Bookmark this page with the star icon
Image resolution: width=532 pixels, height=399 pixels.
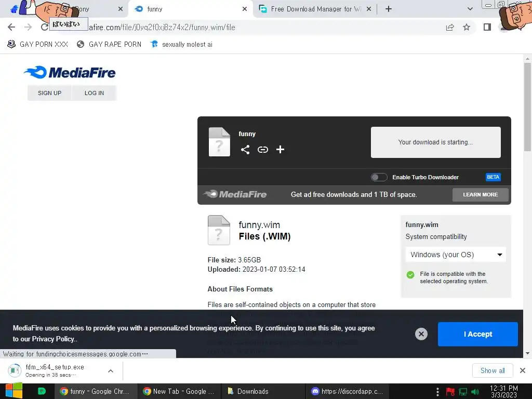click(x=467, y=27)
